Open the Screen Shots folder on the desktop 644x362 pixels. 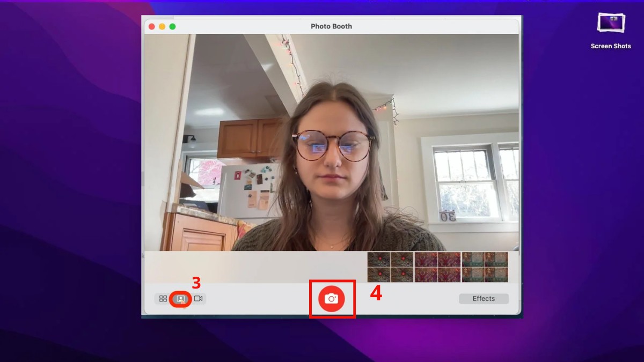coord(611,31)
